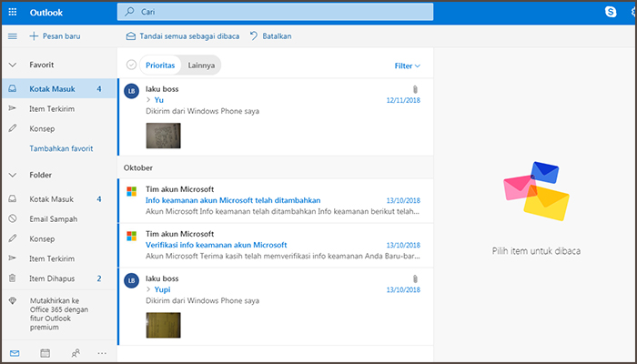Expand the Yupi conversation thread chevron
Image resolution: width=637 pixels, height=364 pixels.
click(148, 289)
